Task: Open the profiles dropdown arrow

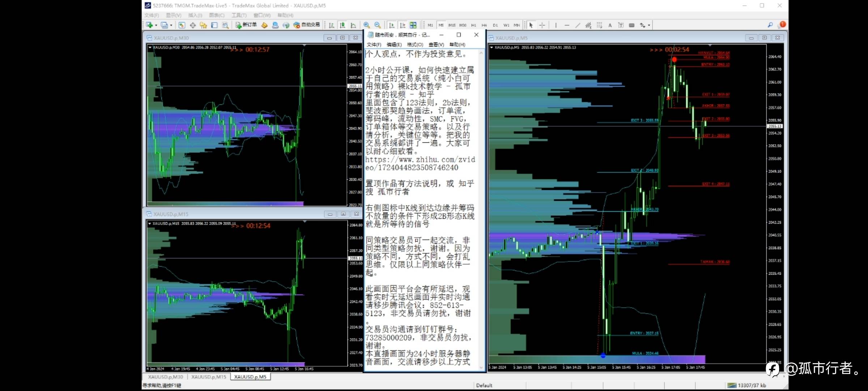Action: (x=171, y=25)
